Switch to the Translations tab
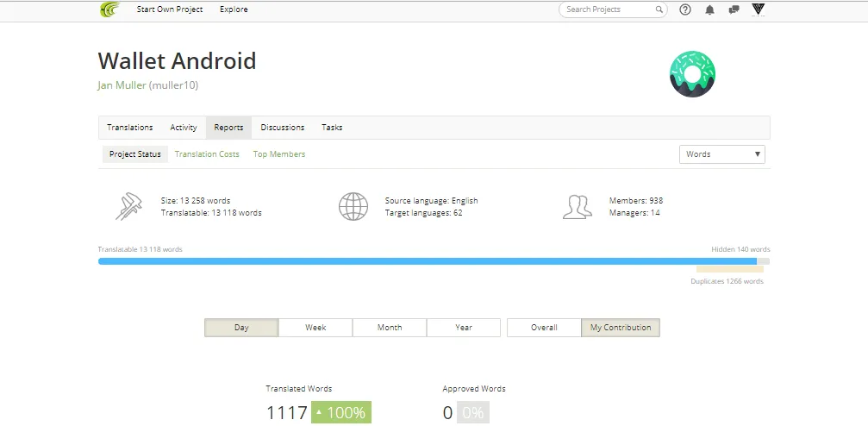 (130, 128)
